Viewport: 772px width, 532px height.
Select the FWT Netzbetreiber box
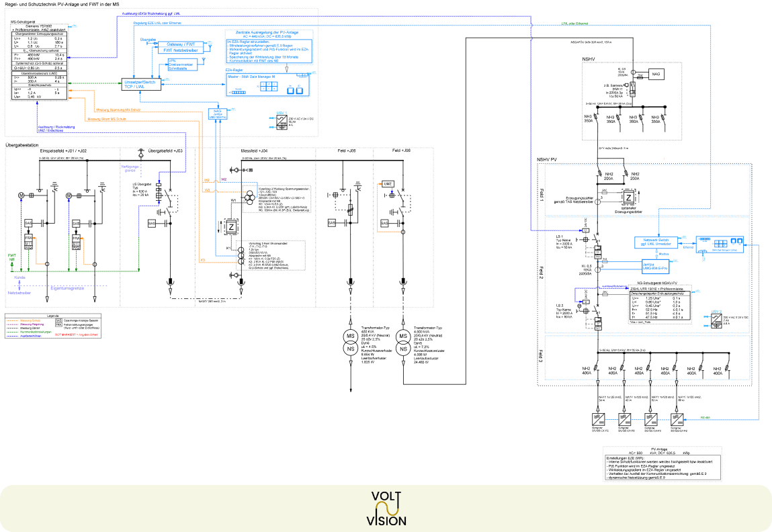181,50
